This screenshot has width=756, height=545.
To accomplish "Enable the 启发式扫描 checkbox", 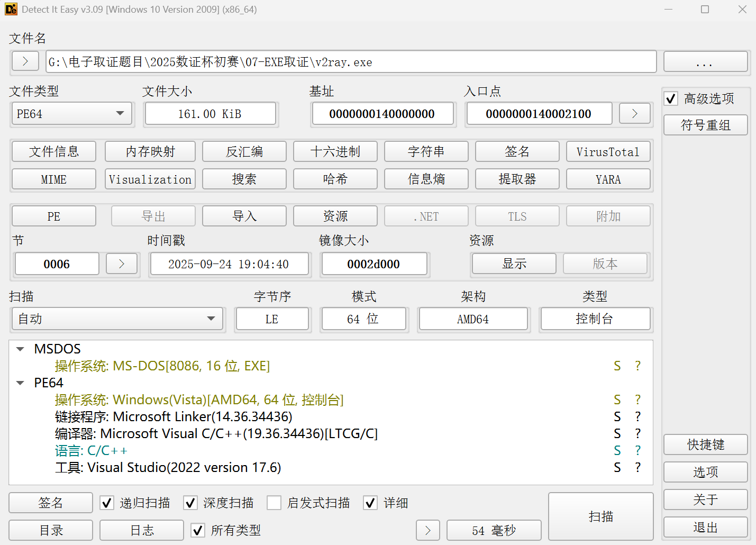I will 274,503.
